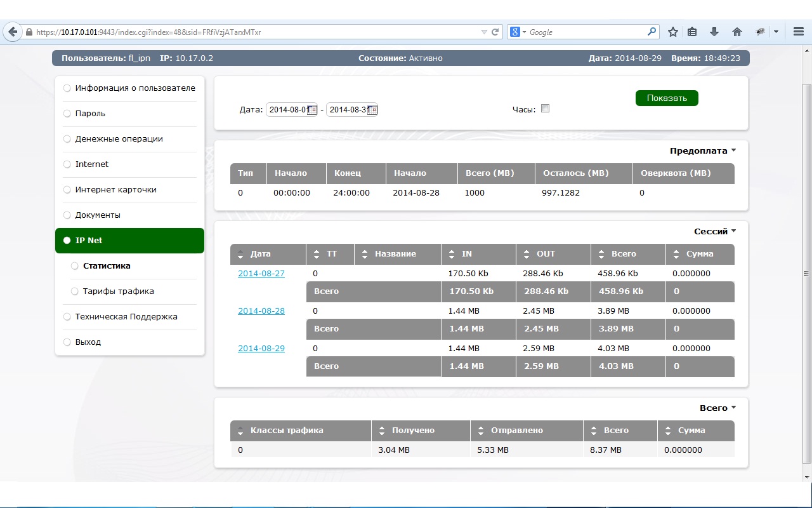Open the 2014-08-27 session link
The image size is (812, 508).
click(261, 274)
